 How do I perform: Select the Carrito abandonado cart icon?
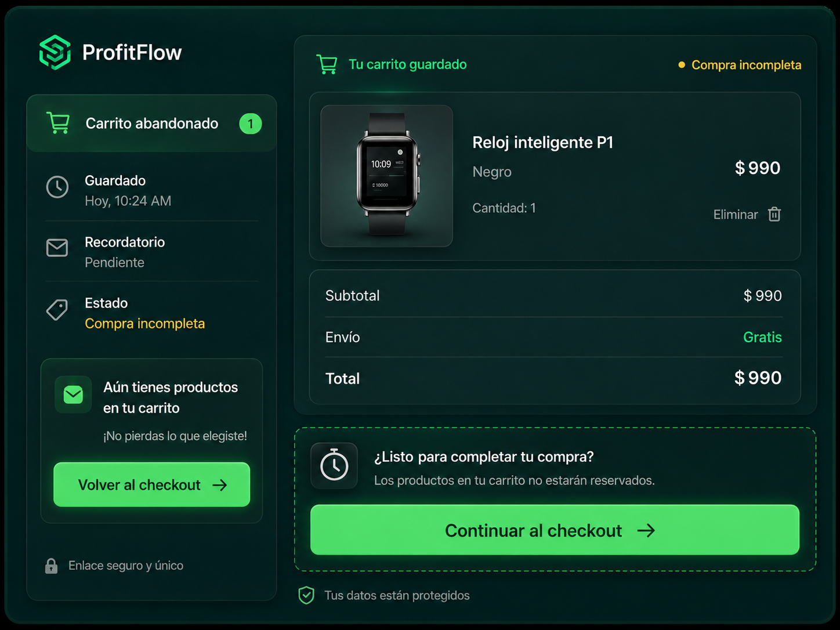[58, 123]
